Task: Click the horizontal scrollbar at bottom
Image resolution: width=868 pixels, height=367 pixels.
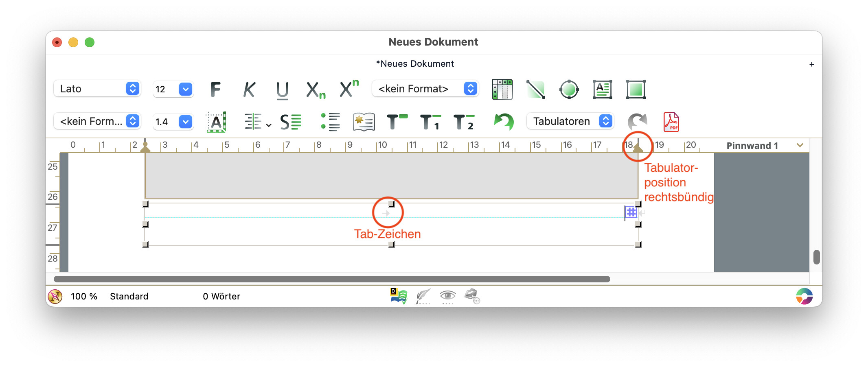Action: point(332,279)
